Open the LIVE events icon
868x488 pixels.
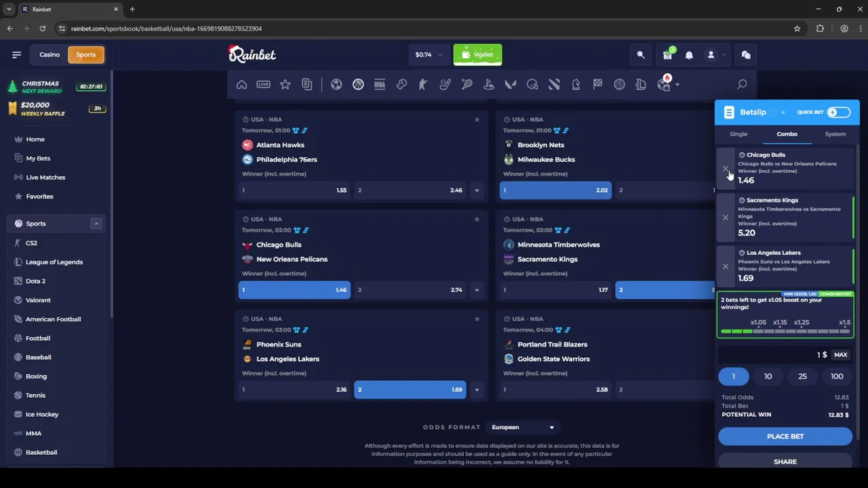(263, 85)
